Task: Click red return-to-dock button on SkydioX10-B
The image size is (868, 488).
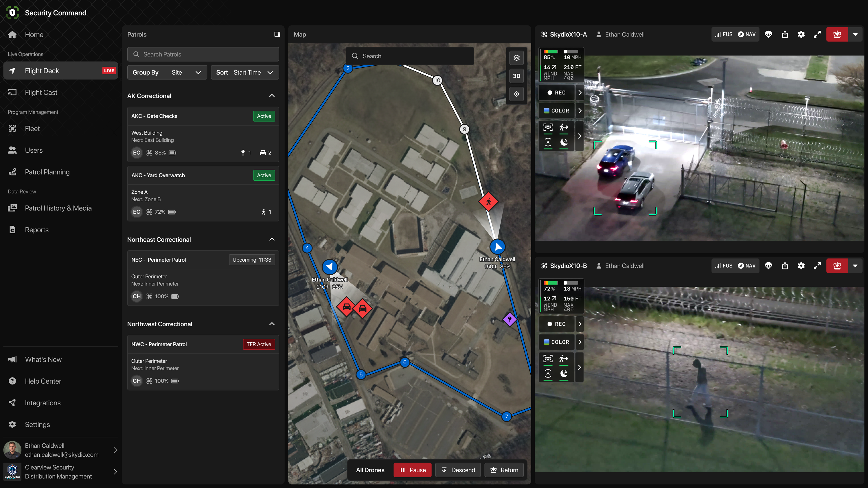Action: (x=837, y=266)
